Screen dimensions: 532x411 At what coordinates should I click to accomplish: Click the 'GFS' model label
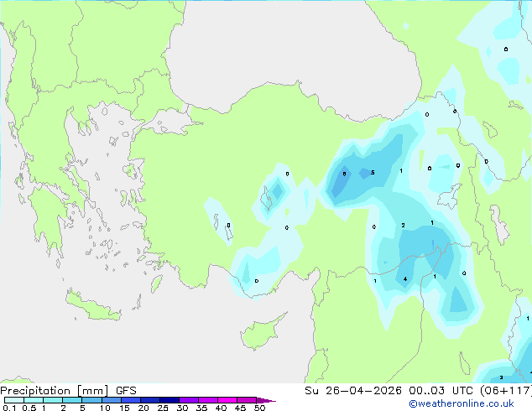[126, 391]
